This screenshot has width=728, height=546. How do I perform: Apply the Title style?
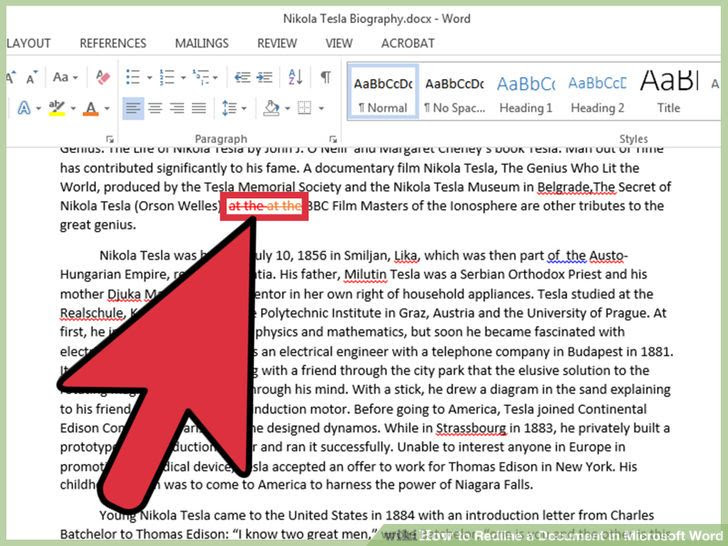pos(669,92)
